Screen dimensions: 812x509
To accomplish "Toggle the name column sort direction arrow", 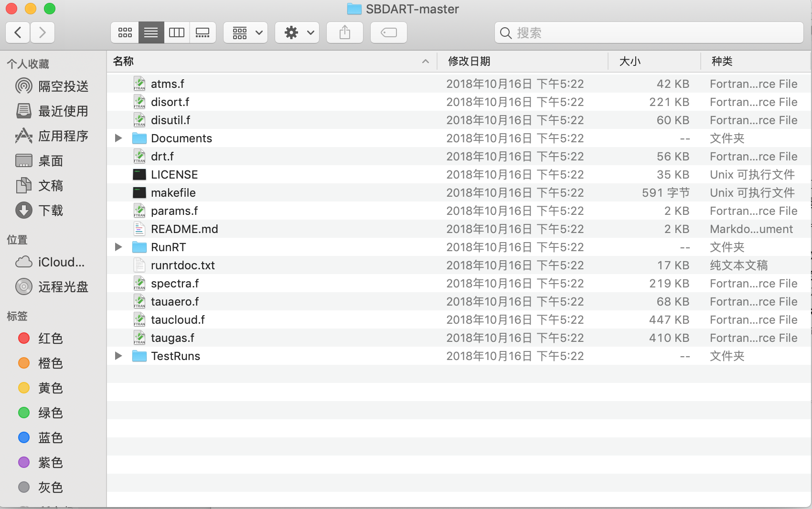I will [426, 61].
